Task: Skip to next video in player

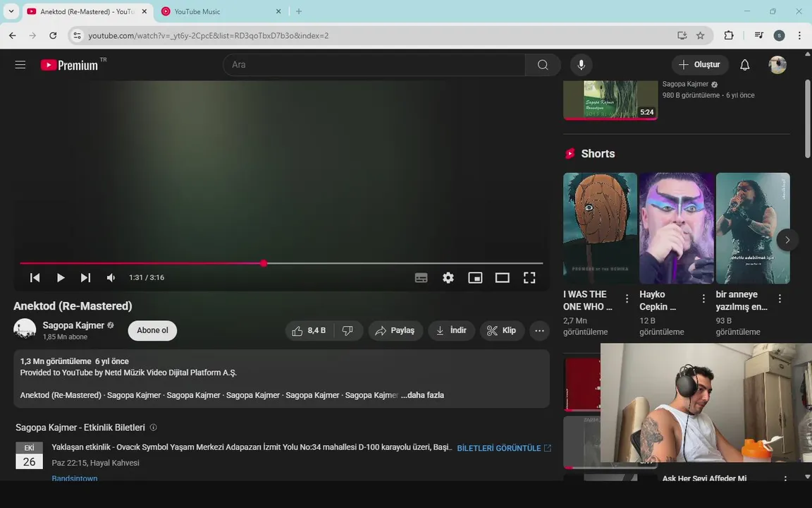Action: pyautogui.click(x=85, y=277)
